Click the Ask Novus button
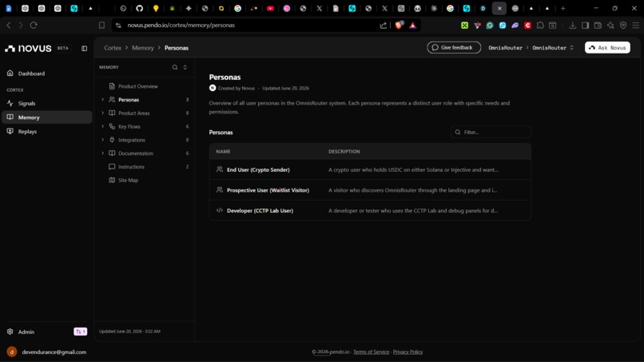 pos(607,48)
